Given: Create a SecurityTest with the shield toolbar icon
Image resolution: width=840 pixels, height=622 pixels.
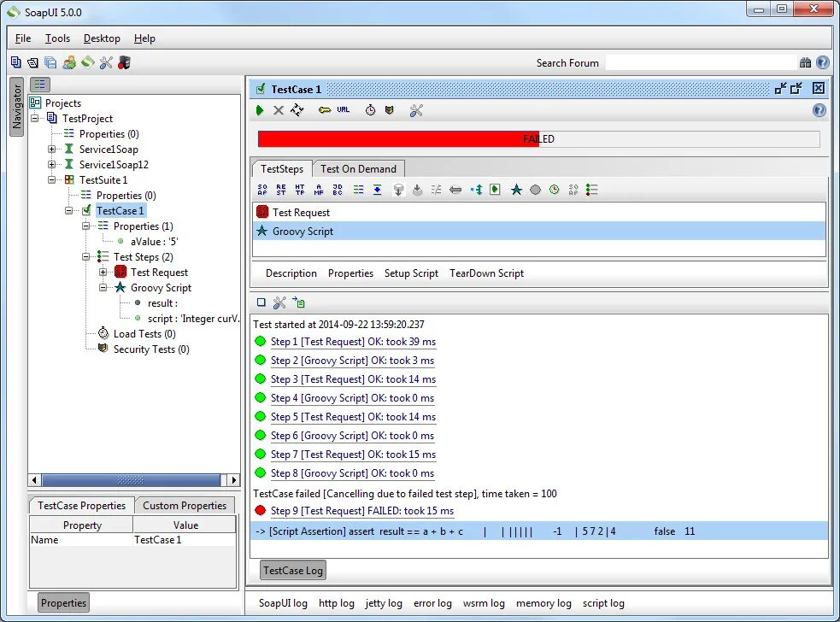Looking at the screenshot, I should tap(390, 110).
